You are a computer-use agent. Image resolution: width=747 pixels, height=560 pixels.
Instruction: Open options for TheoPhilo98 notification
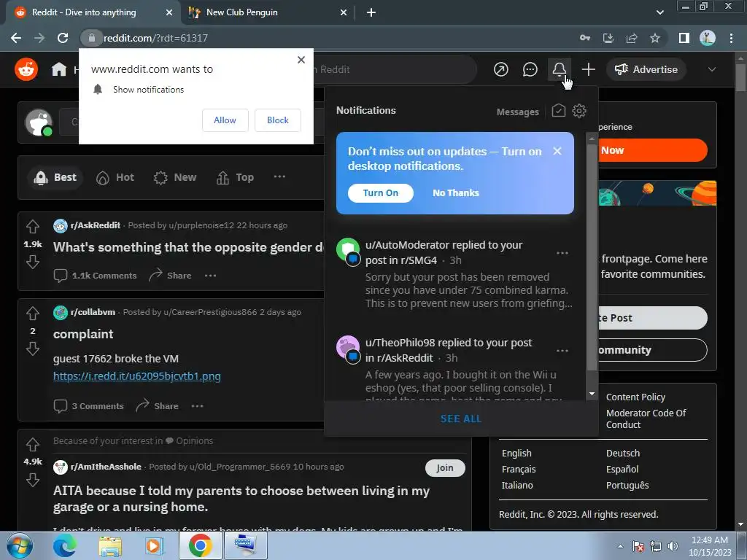point(562,351)
